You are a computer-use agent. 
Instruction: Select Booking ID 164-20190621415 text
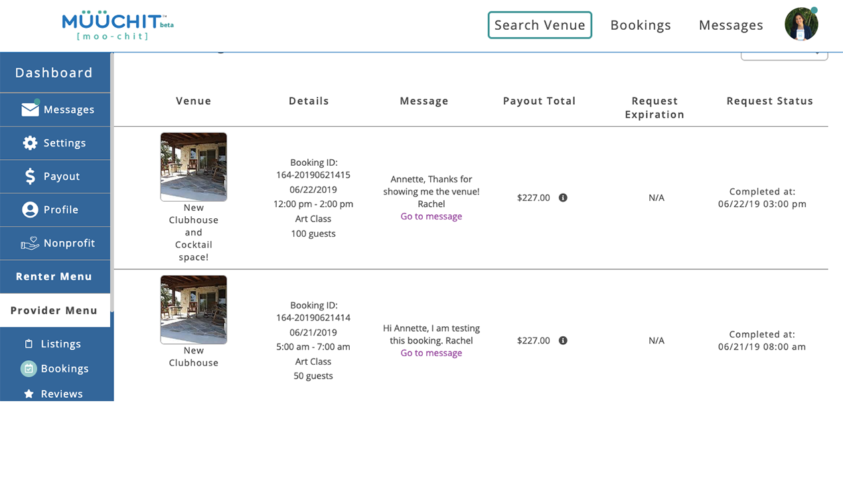[x=313, y=168]
